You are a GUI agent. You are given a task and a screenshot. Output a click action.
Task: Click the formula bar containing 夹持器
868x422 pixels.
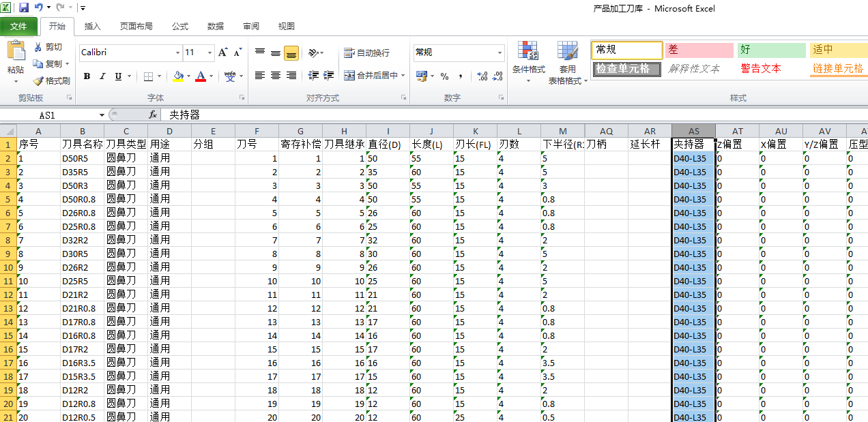tap(515, 115)
